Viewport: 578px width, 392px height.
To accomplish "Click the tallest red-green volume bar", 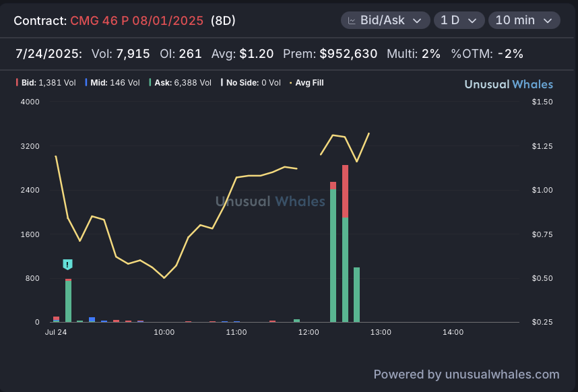I will click(x=345, y=244).
